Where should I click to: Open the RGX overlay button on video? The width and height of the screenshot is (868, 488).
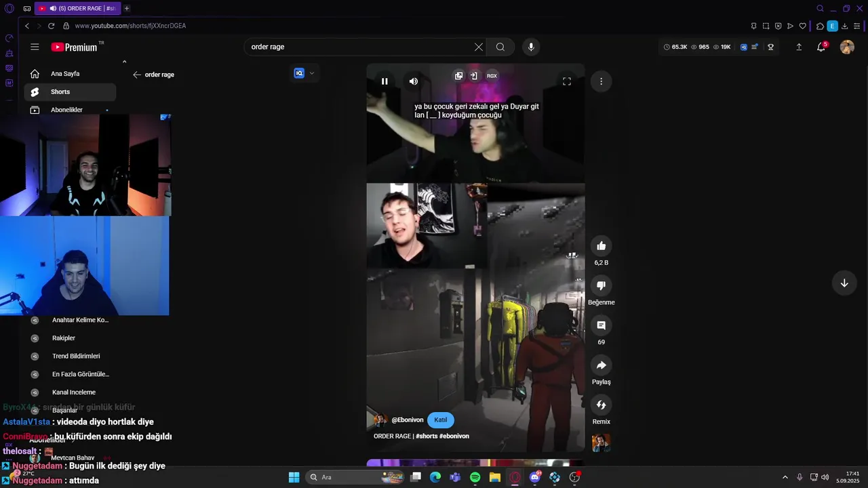[492, 76]
